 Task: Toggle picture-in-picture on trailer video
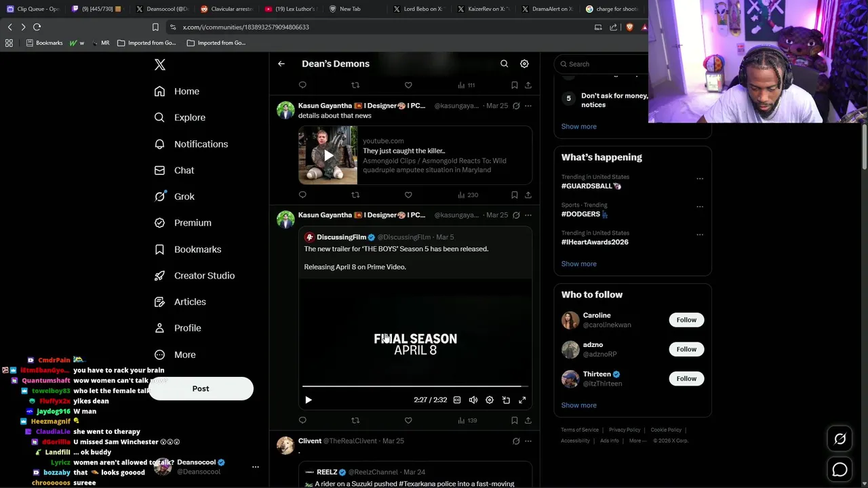506,400
